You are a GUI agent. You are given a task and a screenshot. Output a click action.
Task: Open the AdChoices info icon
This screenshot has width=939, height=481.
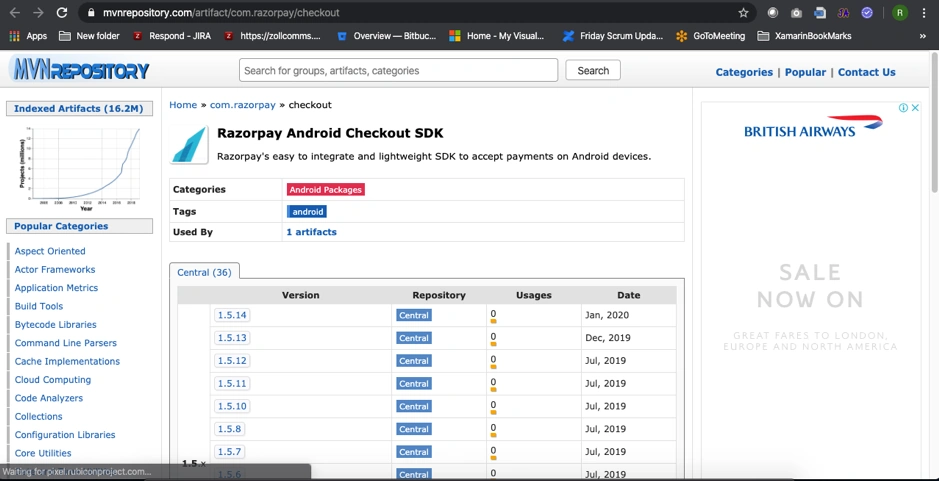(x=903, y=108)
